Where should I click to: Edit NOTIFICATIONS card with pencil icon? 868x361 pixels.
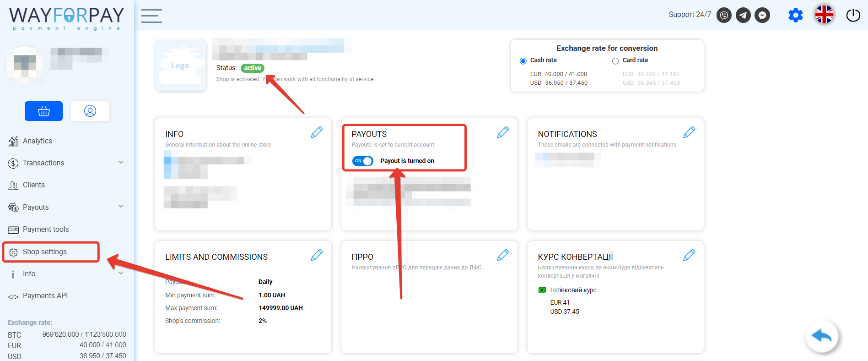pos(689,132)
